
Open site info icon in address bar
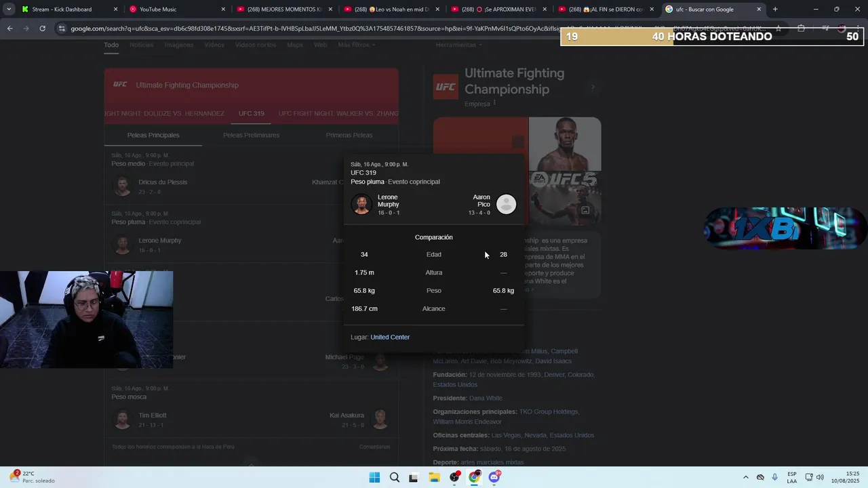(62, 28)
